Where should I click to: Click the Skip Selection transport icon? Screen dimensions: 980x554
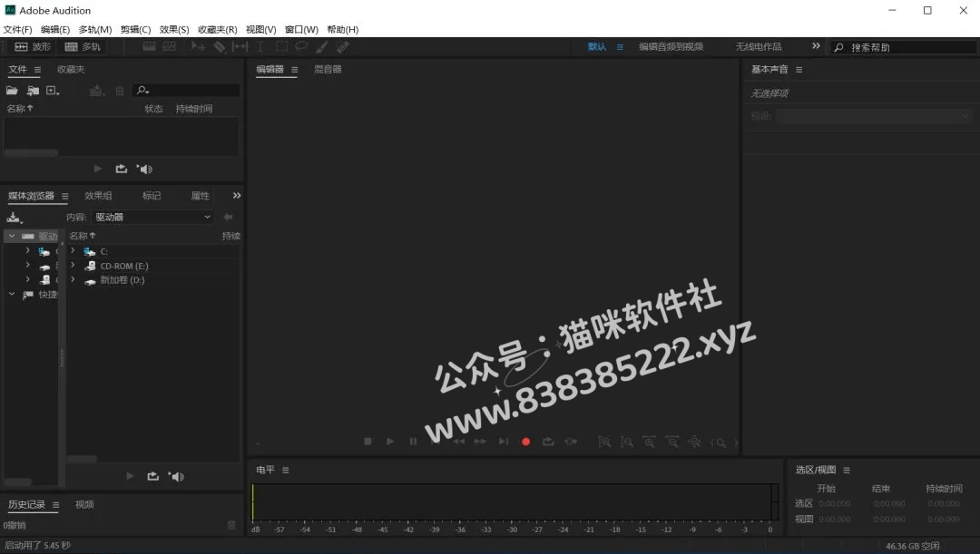(571, 442)
